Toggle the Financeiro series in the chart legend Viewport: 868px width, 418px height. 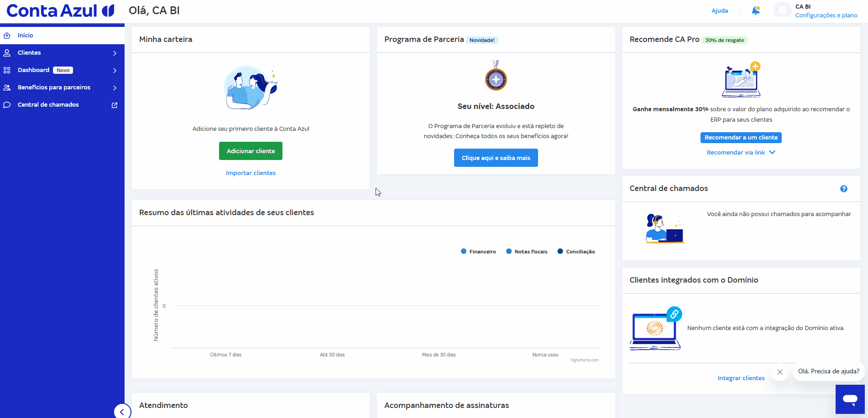click(478, 251)
